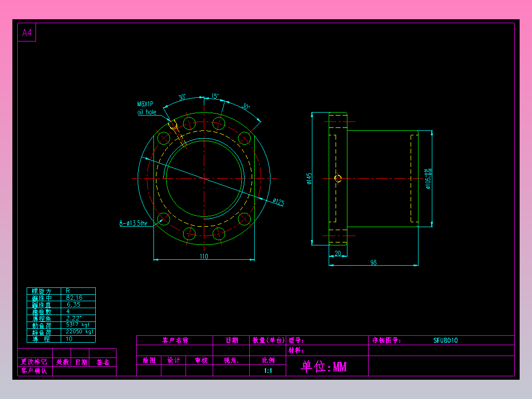Select the 20 flange thickness dimension
The height and width of the screenshot is (399, 532).
coord(339,252)
